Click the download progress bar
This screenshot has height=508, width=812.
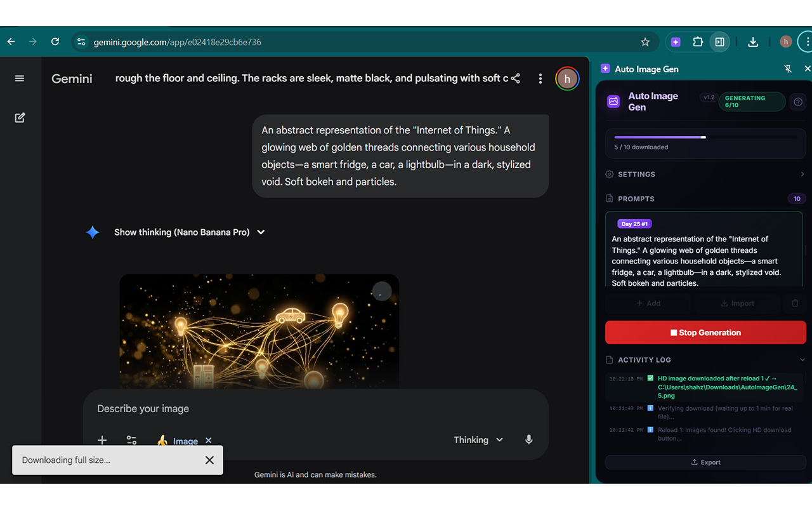tap(705, 137)
